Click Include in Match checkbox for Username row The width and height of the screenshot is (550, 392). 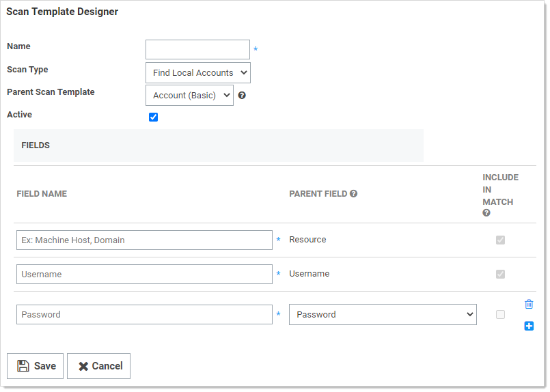click(x=500, y=275)
